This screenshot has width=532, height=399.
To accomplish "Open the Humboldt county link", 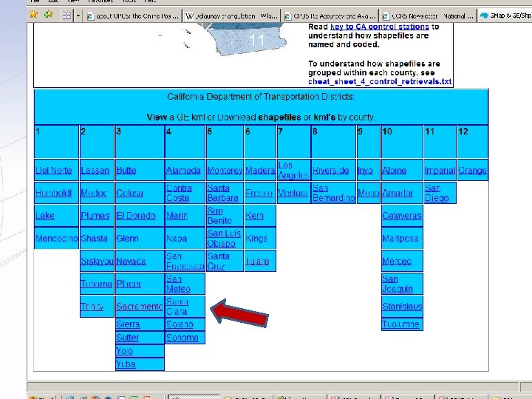I will [x=54, y=193].
